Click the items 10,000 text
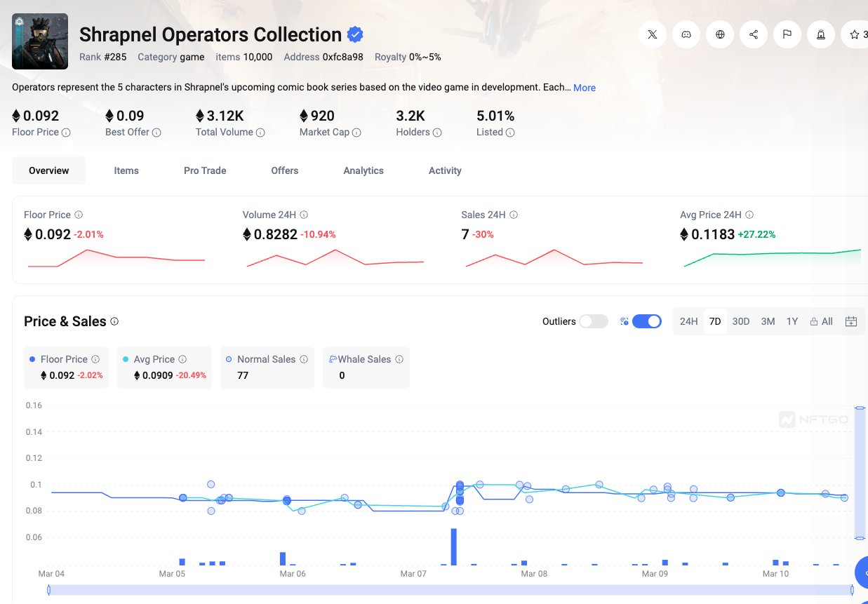 [x=244, y=57]
